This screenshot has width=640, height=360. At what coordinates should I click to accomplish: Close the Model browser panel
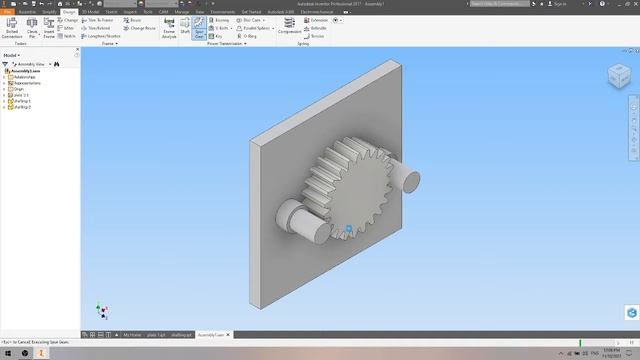tap(78, 49)
